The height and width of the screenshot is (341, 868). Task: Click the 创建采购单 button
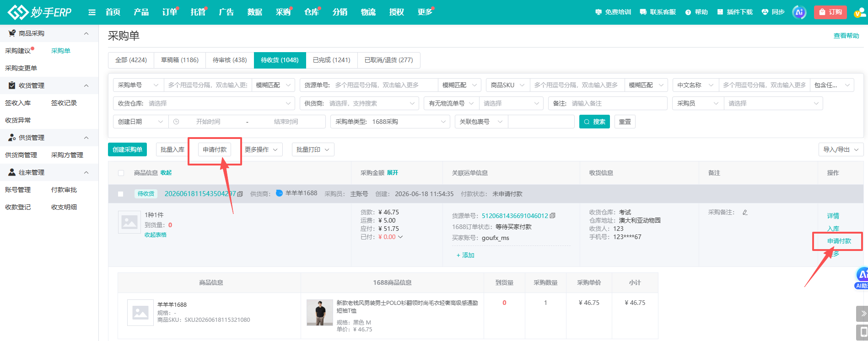coord(128,149)
